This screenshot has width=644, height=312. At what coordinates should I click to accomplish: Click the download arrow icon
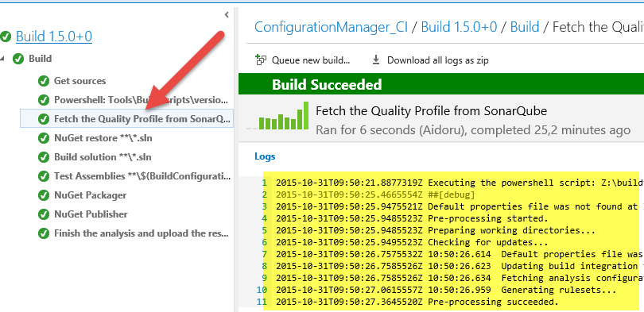pos(376,60)
